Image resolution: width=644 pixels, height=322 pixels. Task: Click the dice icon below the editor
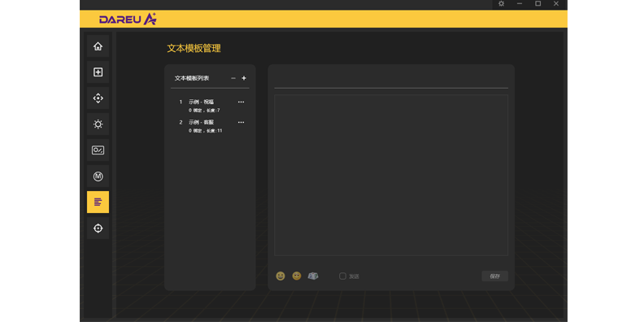(x=313, y=276)
